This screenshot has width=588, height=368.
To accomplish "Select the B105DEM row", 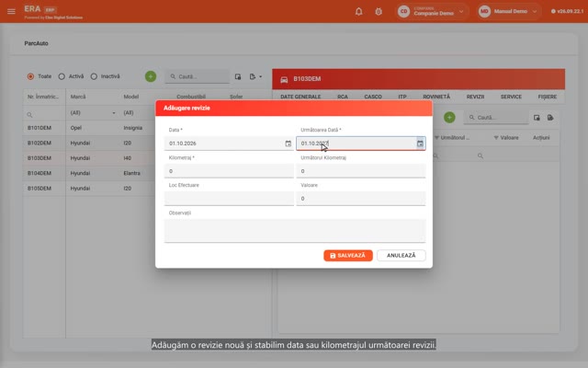I will tap(90, 188).
